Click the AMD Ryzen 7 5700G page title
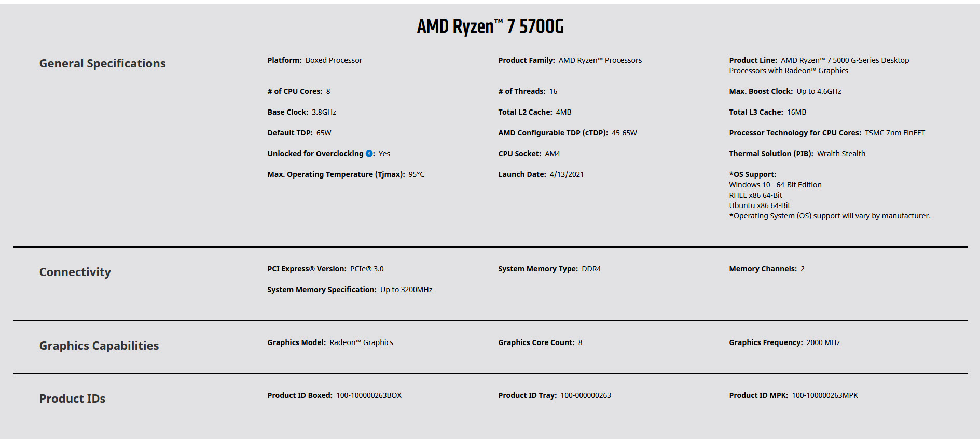980x439 pixels. pyautogui.click(x=490, y=26)
